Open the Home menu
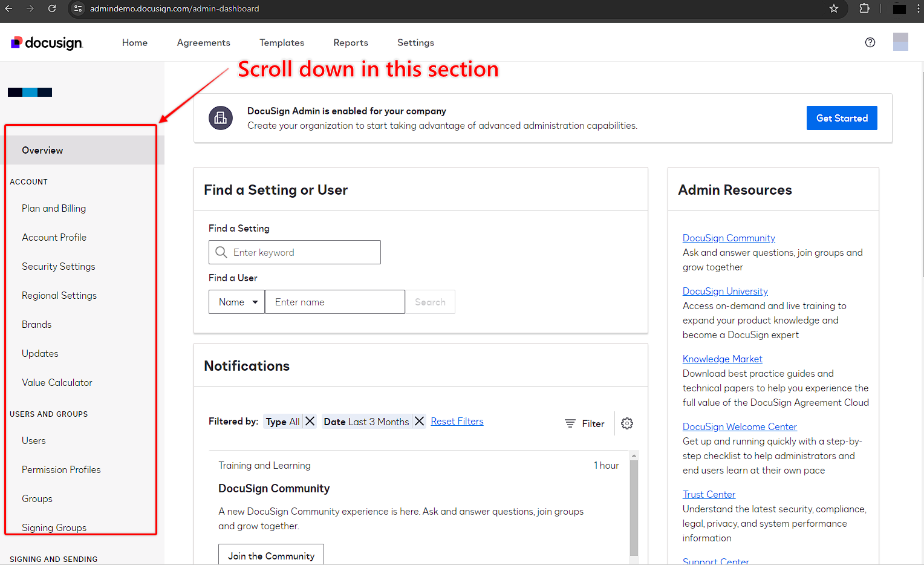924x574 pixels. coord(135,42)
